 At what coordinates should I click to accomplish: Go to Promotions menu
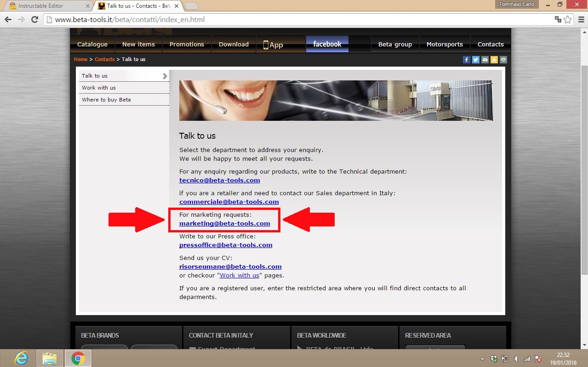[x=187, y=45]
